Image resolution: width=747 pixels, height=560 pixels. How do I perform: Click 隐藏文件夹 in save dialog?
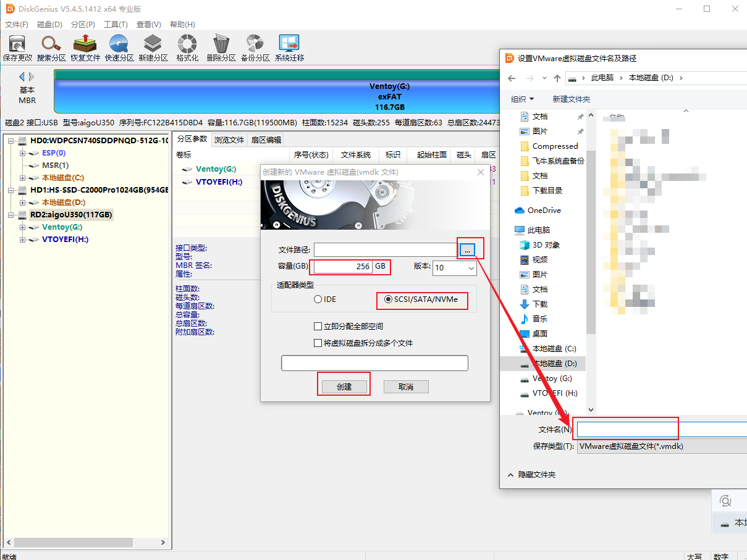click(531, 475)
